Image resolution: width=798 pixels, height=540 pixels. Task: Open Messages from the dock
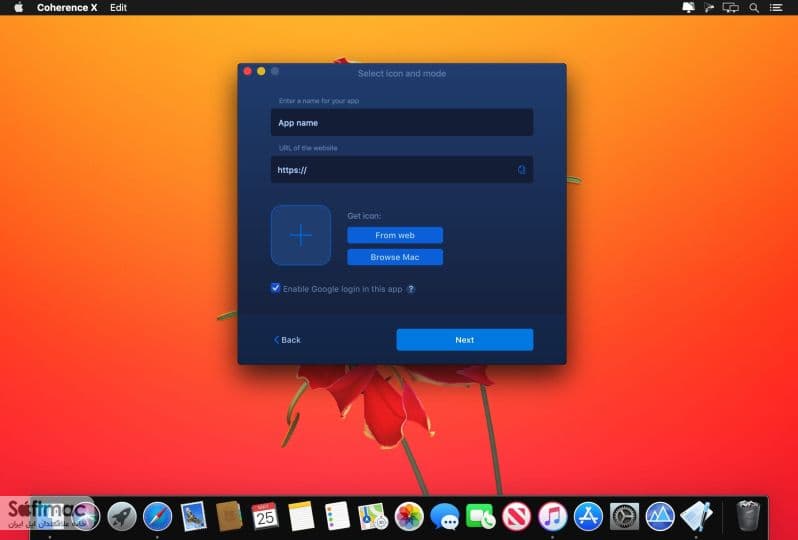click(444, 516)
